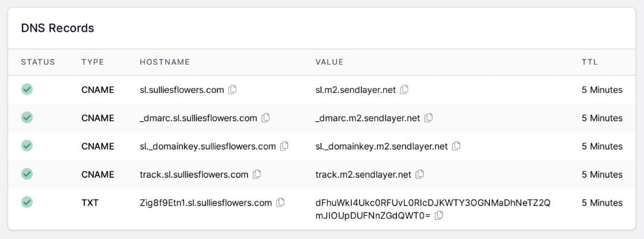Copy the sl._domainkey.sulliesflowers.com hostname
This screenshot has width=644, height=239.
[x=284, y=146]
